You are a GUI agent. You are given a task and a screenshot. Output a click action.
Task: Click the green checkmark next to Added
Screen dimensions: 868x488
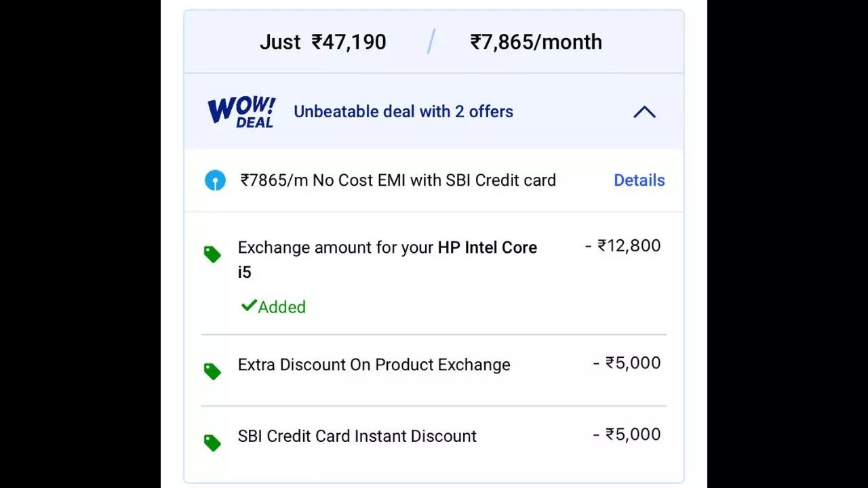coord(248,306)
